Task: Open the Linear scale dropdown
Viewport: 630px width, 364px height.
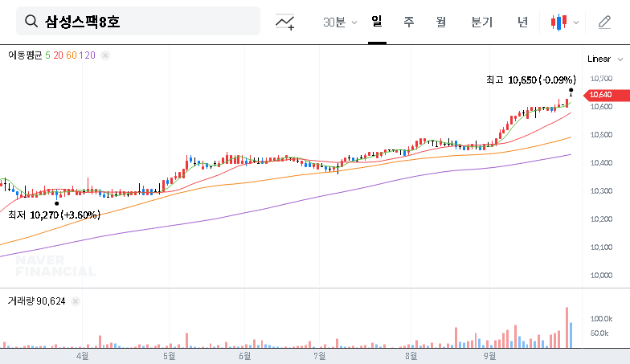Action: pos(605,59)
